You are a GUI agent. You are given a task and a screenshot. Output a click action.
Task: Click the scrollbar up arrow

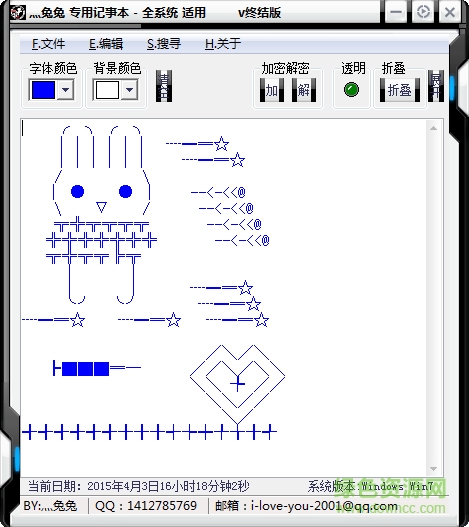click(x=433, y=128)
